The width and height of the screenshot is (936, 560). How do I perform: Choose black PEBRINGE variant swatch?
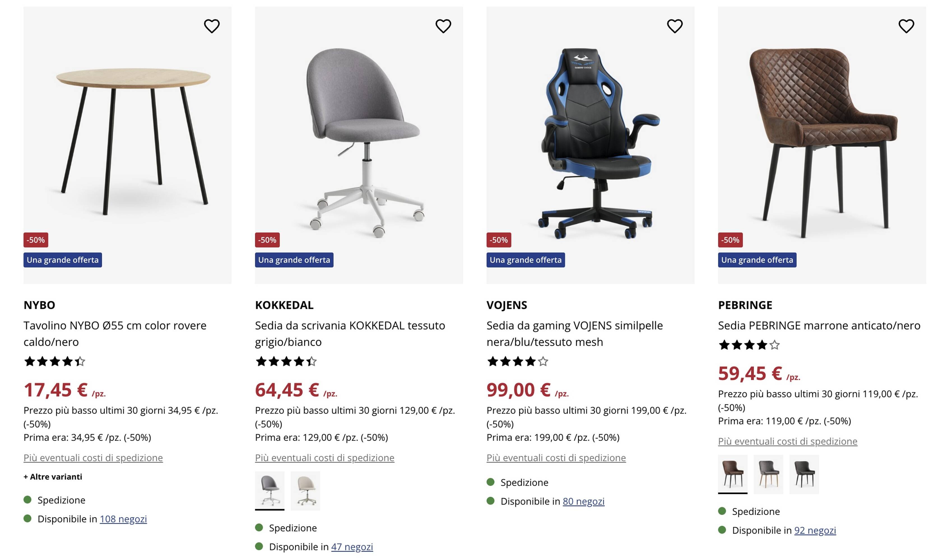pyautogui.click(x=804, y=474)
